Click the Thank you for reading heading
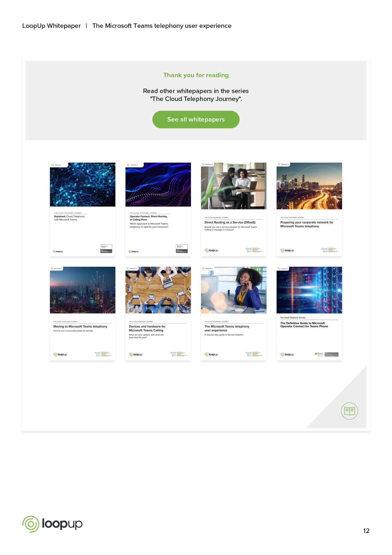This screenshot has width=392, height=555. tap(196, 75)
